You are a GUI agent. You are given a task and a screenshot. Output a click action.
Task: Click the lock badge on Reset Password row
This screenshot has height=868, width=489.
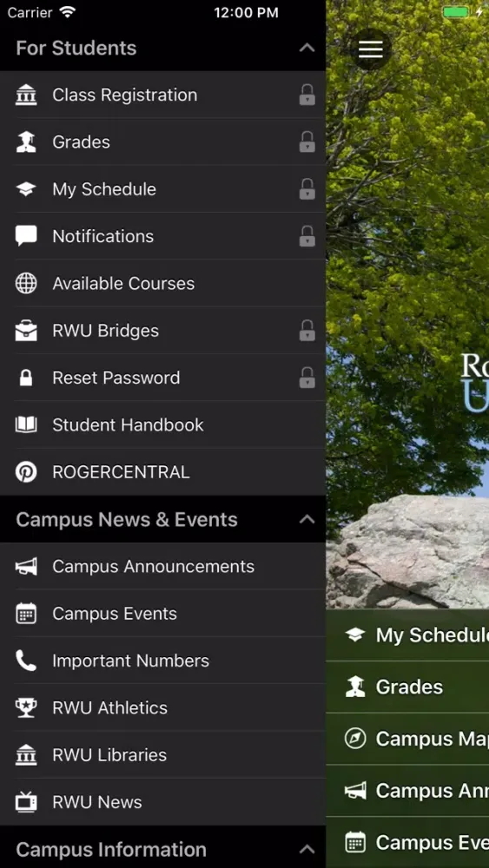click(307, 378)
